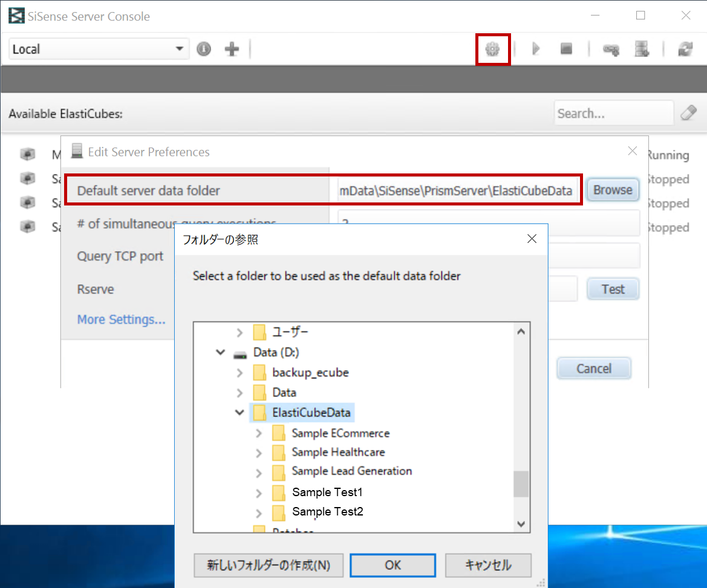Screen dimensions: 707x588
Task: Click the plus icon to add a server
Action: [232, 49]
